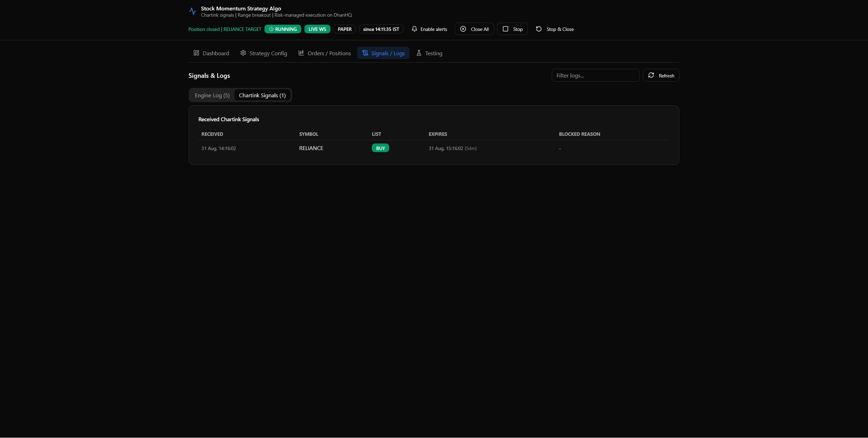This screenshot has height=438, width=868.
Task: Click the Stop button
Action: [513, 29]
